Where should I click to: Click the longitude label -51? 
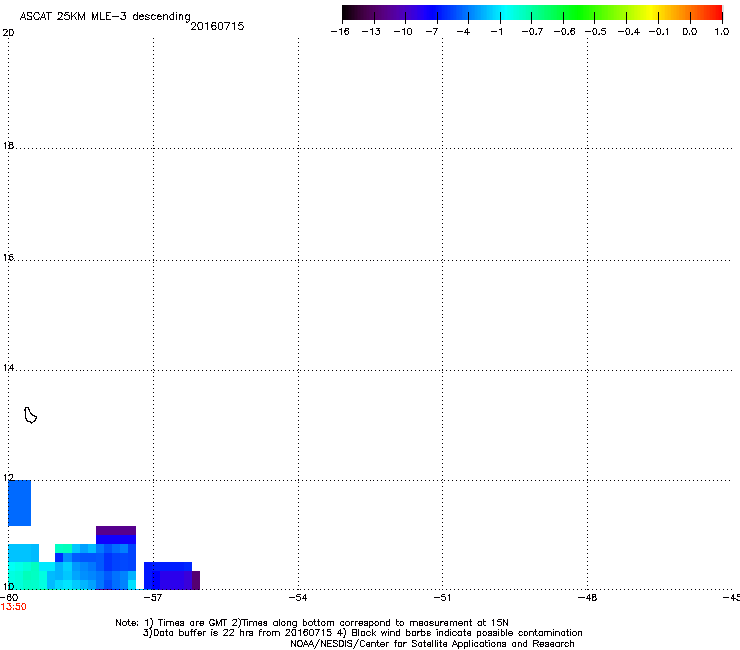pyautogui.click(x=442, y=598)
